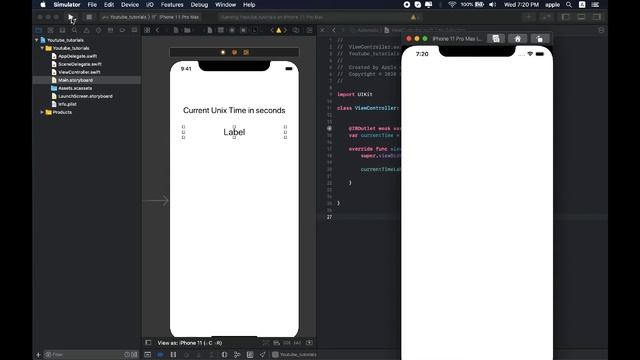Open the Issue navigator triangle icon

(87, 30)
